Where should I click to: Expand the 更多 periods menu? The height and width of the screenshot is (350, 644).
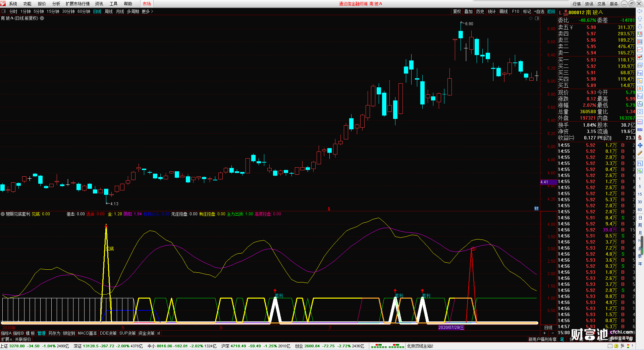point(147,11)
